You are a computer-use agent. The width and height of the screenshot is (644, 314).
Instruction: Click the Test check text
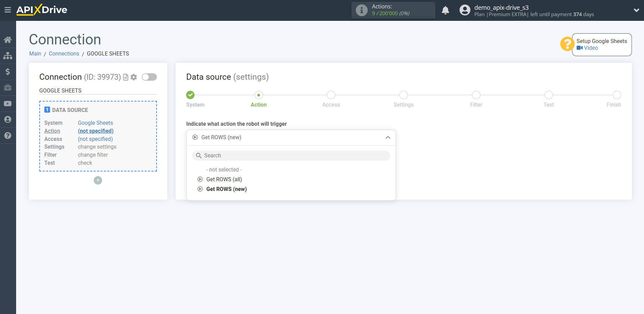click(x=85, y=163)
